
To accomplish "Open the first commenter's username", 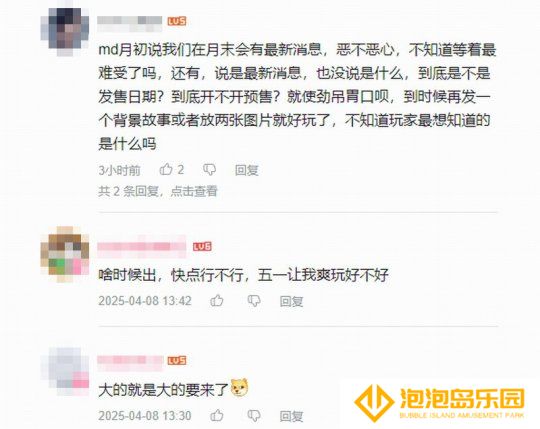I will (x=129, y=20).
